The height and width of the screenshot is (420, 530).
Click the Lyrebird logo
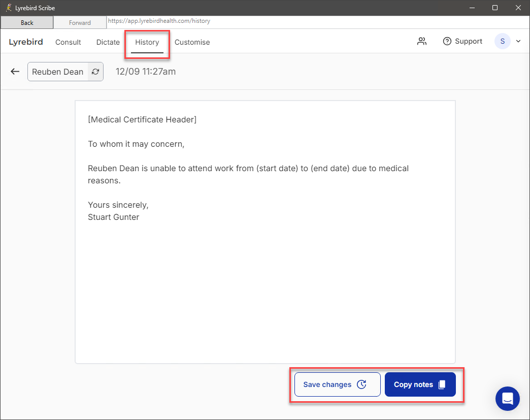(x=26, y=42)
